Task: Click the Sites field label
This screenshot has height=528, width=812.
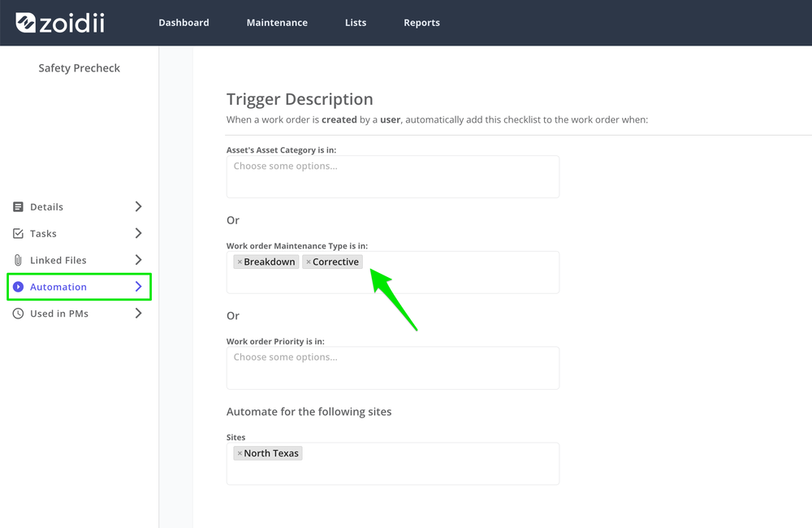Action: 235,437
